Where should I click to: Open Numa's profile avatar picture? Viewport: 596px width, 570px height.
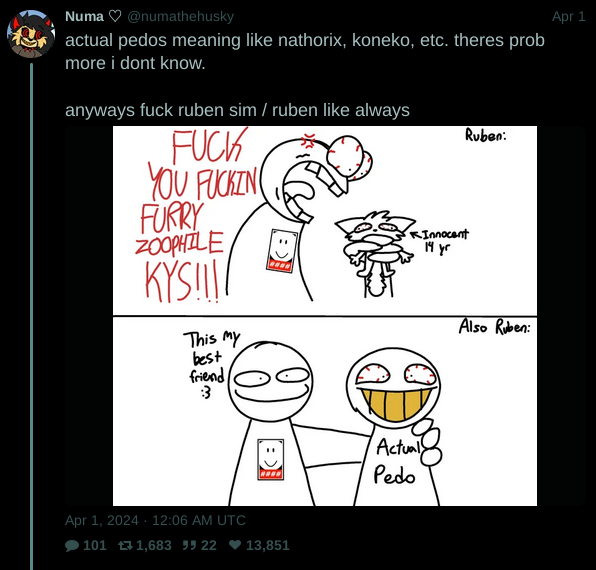pos(31,34)
